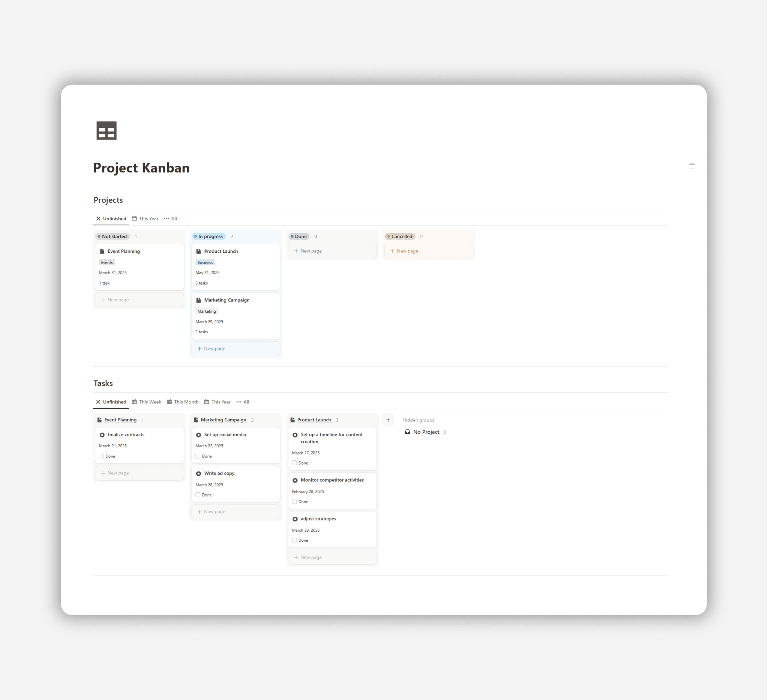Screen dimensions: 768x700
Task: Collapse the page outline toggle at right edge
Action: pyautogui.click(x=692, y=166)
